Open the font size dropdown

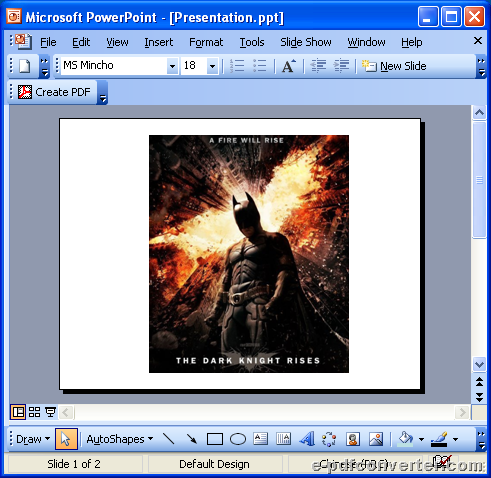click(212, 66)
